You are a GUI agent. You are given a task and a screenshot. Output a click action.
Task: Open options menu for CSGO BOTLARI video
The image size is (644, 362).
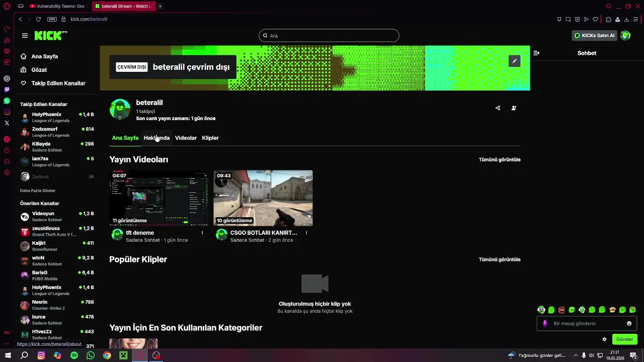point(306,233)
